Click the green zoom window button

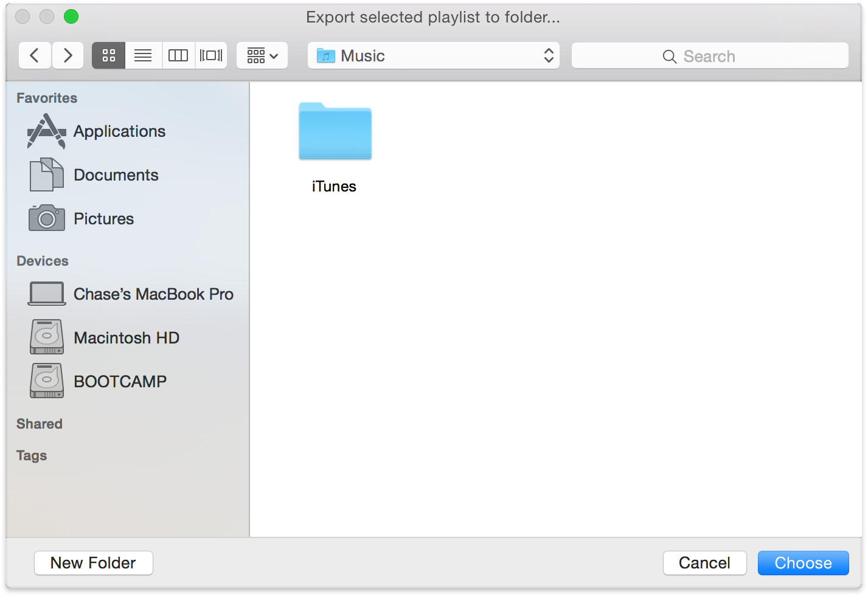71,17
